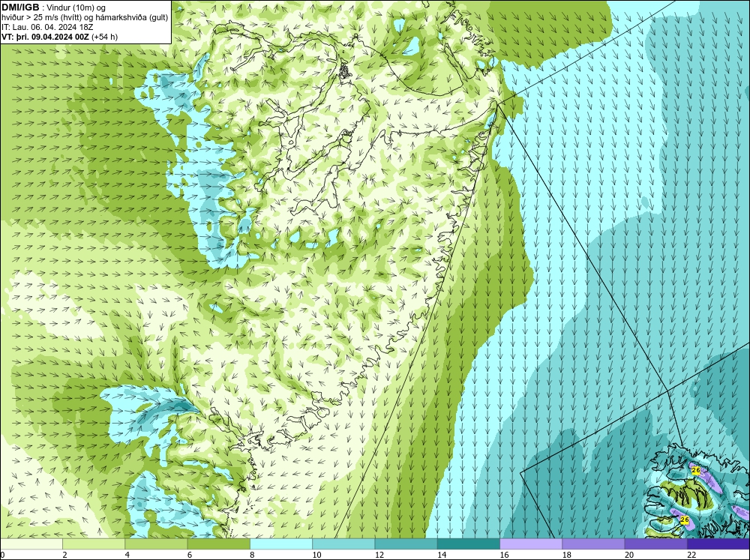Viewport: 750px width, 560px height.
Task: Click the legend tick label "12"
Action: pos(379,555)
